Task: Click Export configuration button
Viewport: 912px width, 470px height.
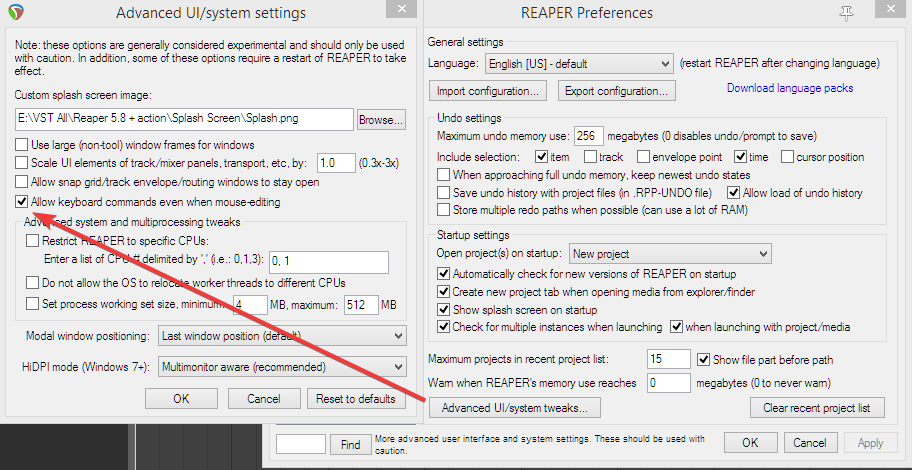Action: [617, 91]
